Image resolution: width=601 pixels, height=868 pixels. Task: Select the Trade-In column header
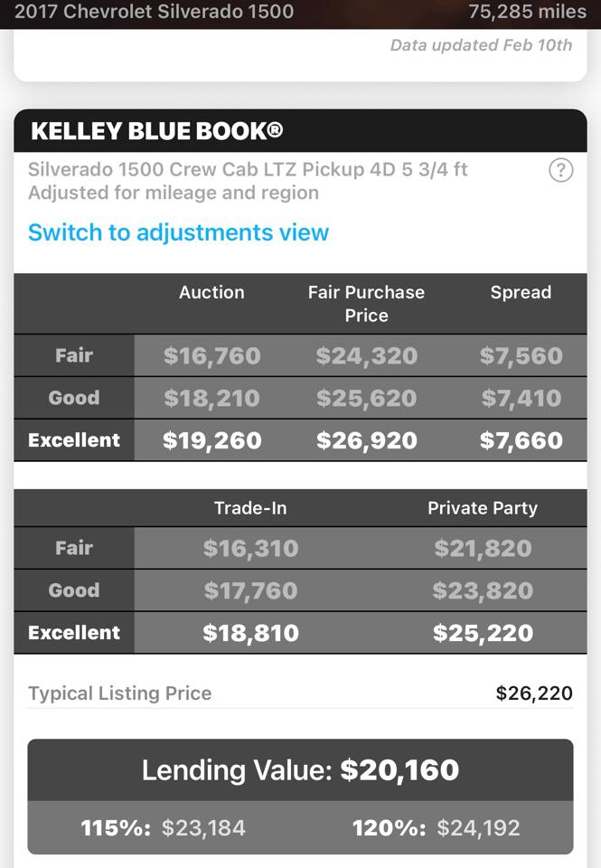coord(250,508)
